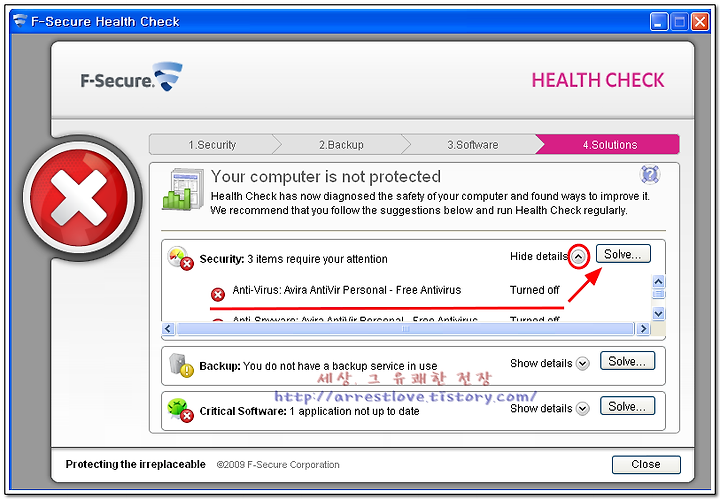Click the 'Hide details' text label

(x=539, y=256)
